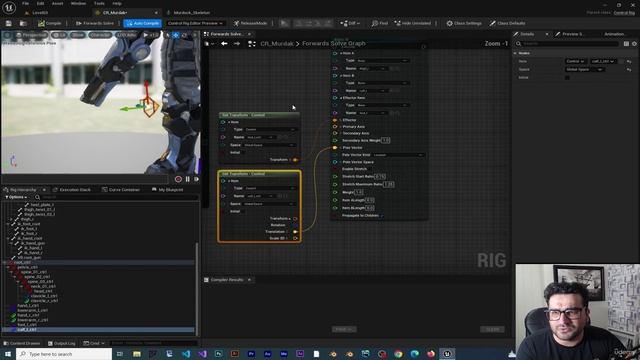Open the Tools menu
This screenshot has height=360, width=640.
tap(99, 3)
